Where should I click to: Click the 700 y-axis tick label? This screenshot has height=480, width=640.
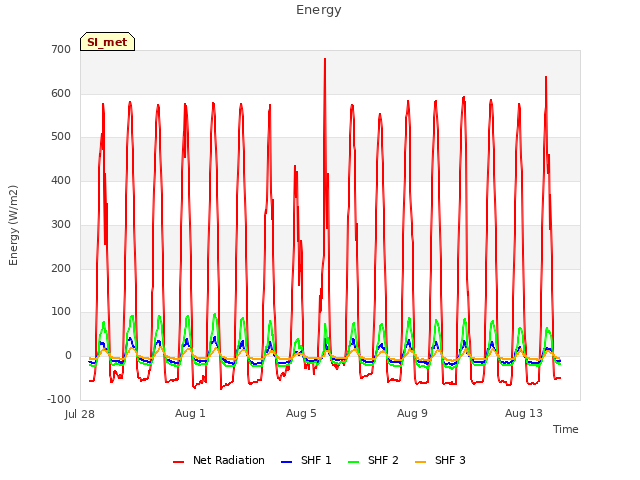pyautogui.click(x=61, y=49)
